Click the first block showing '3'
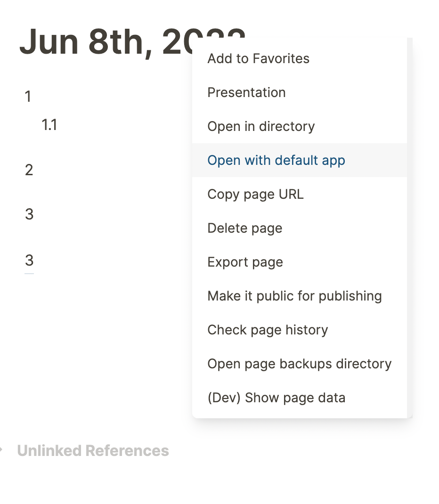439x504 pixels. (x=29, y=214)
